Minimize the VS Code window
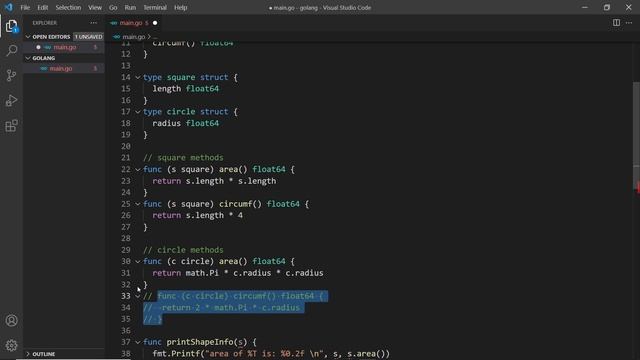Screen dimensions: 640x360 pos(585,7)
